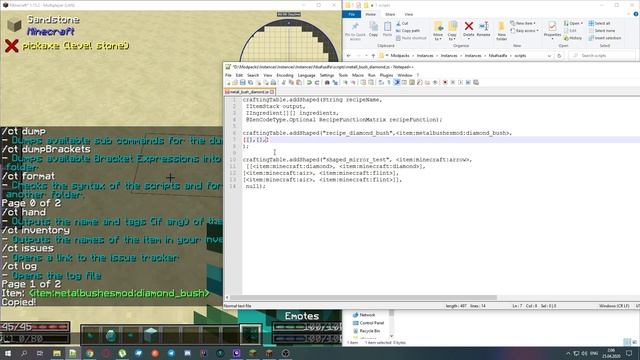The image size is (640, 360).
Task: Open the Windows Start menu
Action: pyautogui.click(x=8, y=353)
